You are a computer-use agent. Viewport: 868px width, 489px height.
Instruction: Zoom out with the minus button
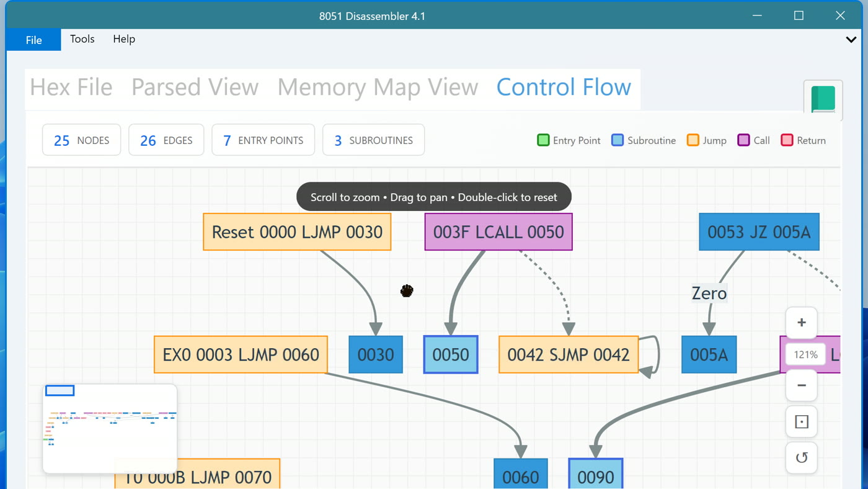tap(802, 385)
